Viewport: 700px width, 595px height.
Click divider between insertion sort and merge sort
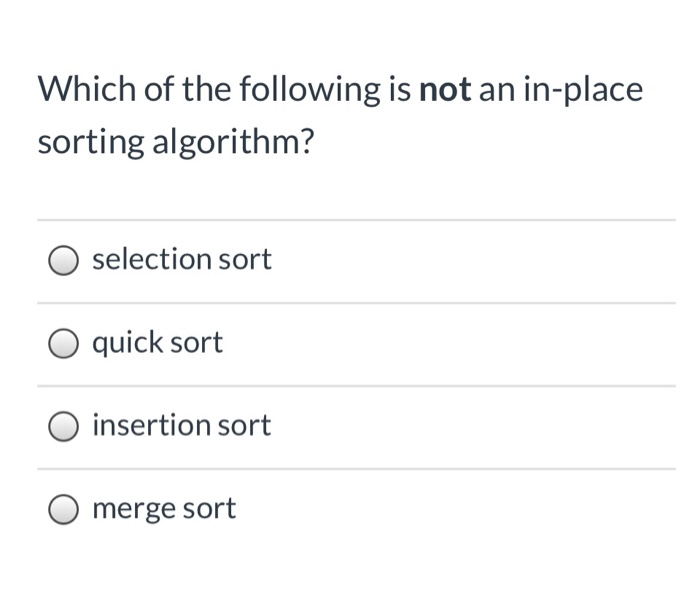coord(356,469)
